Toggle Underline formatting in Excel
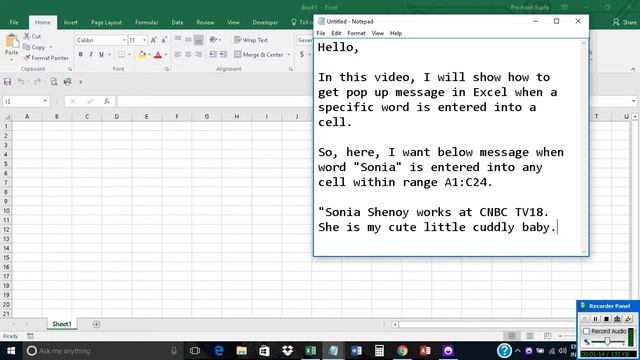Screen dimensions: 640x360 tap(101, 54)
